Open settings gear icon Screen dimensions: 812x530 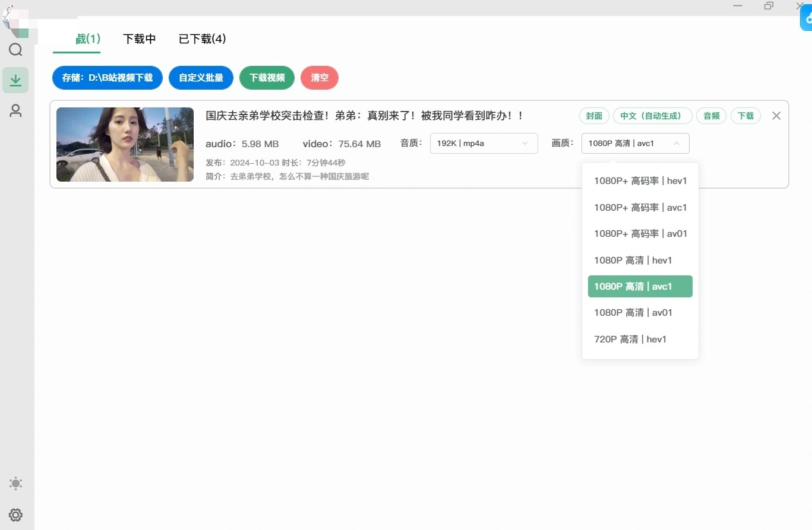[15, 515]
